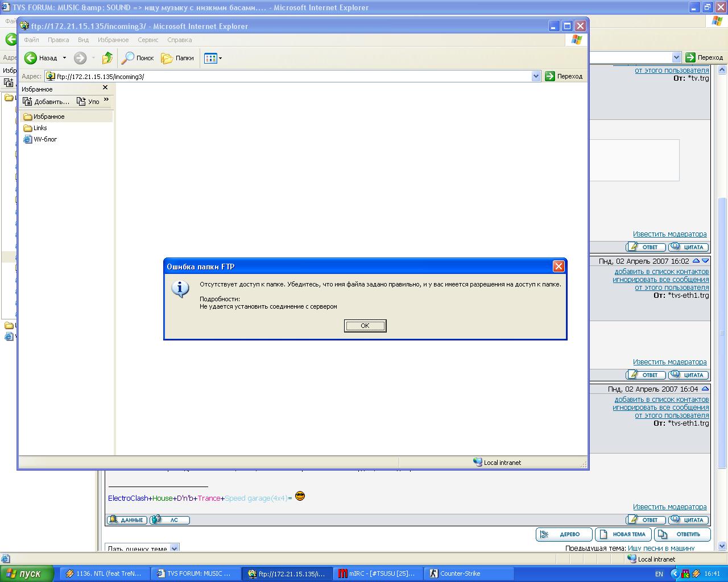
Task: Toggle the Folders pane button
Action: (177, 58)
